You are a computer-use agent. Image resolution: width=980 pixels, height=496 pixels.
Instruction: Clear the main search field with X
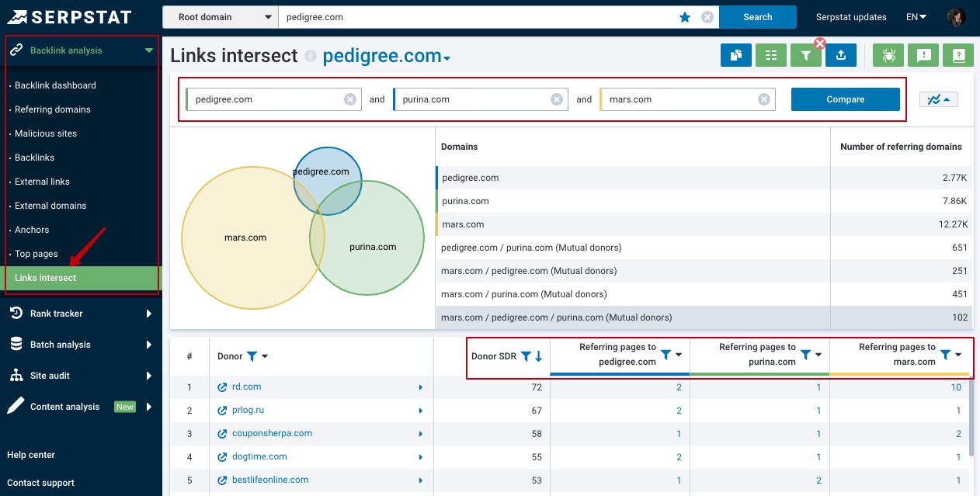(x=707, y=17)
